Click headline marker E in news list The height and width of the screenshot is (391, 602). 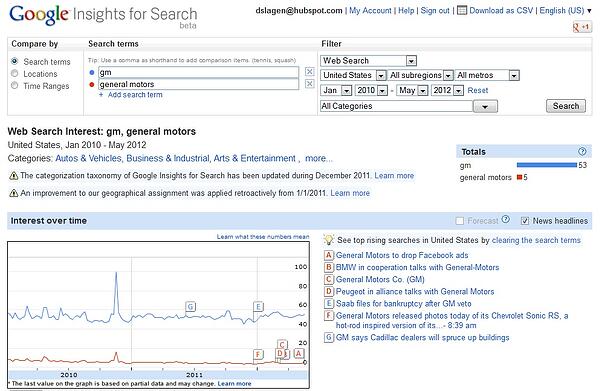tap(329, 303)
